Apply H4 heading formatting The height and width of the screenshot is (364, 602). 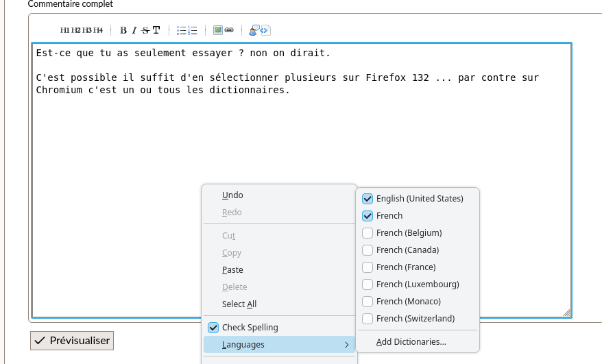pos(98,30)
